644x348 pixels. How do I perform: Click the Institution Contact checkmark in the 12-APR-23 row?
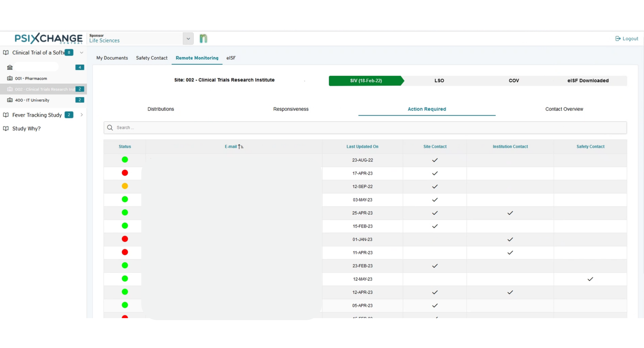tap(510, 292)
